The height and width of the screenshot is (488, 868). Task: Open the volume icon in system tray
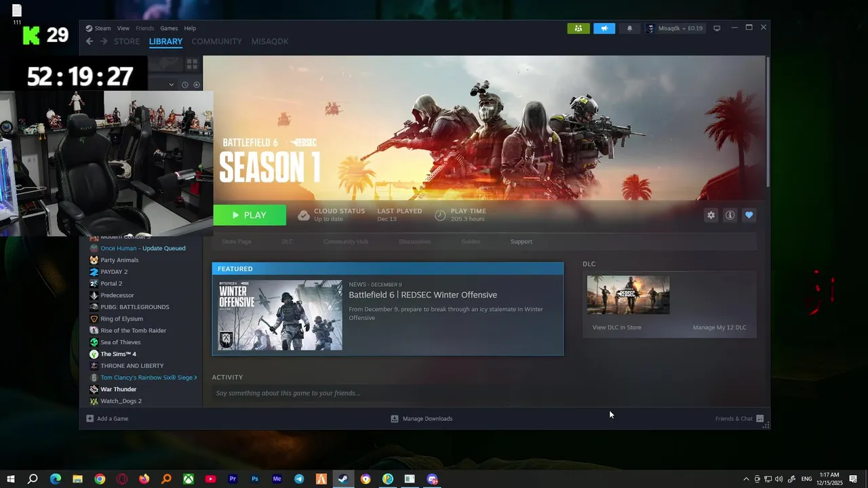coord(778,479)
